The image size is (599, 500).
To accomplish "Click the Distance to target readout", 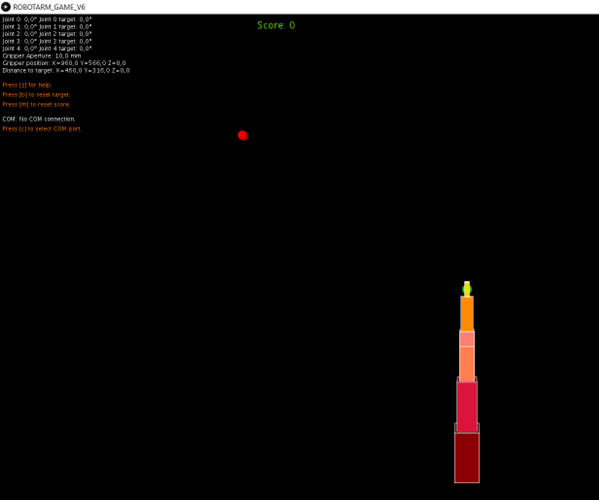I will [x=66, y=71].
